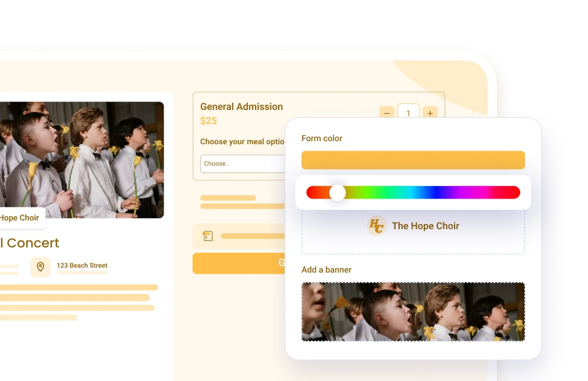Screen dimensions: 588x381
Task: Click the General Admission ticket title
Action: tap(241, 106)
